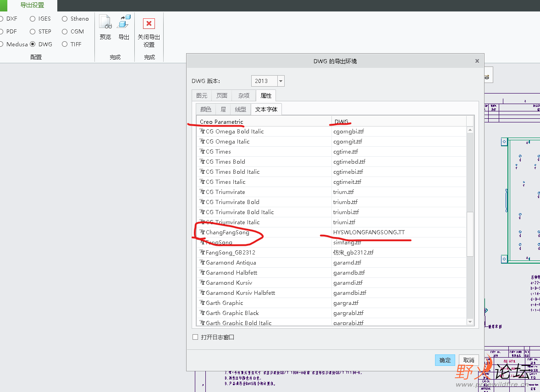Click font icon beside CG Times Bold

pos(202,161)
